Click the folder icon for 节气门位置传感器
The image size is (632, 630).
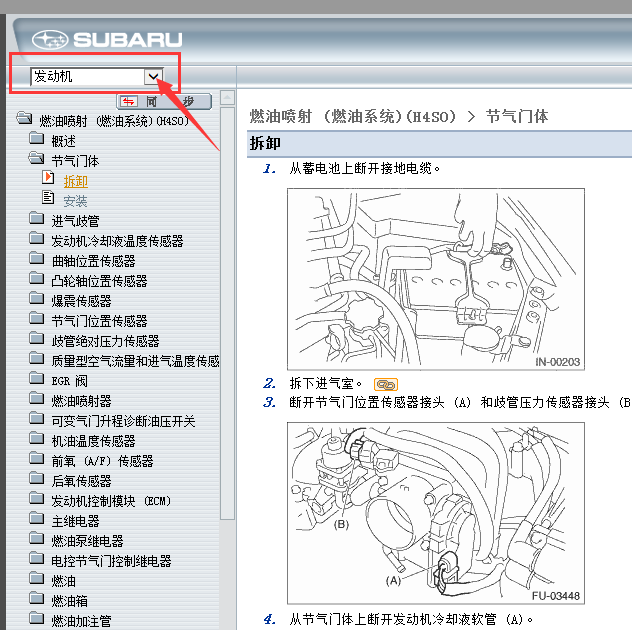(x=36, y=318)
